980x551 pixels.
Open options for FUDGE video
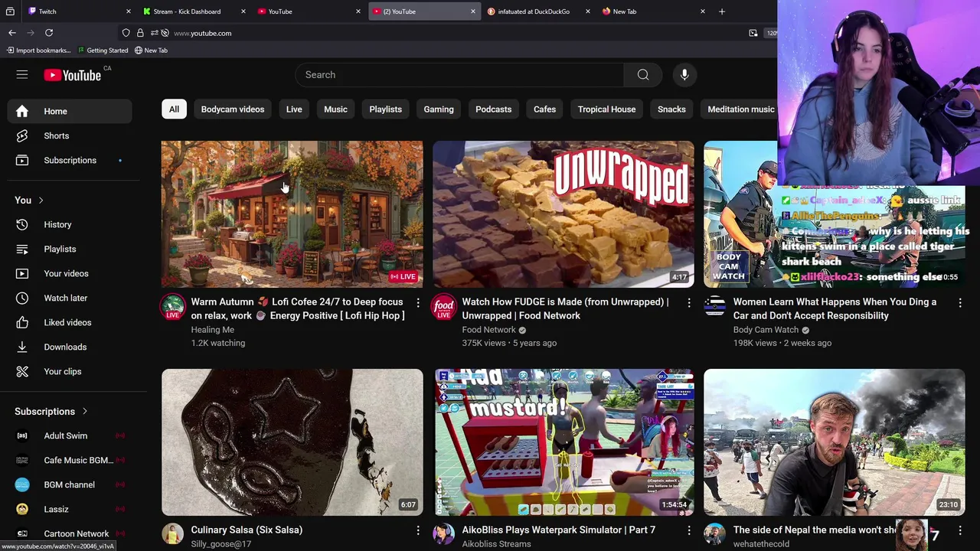[x=689, y=303]
